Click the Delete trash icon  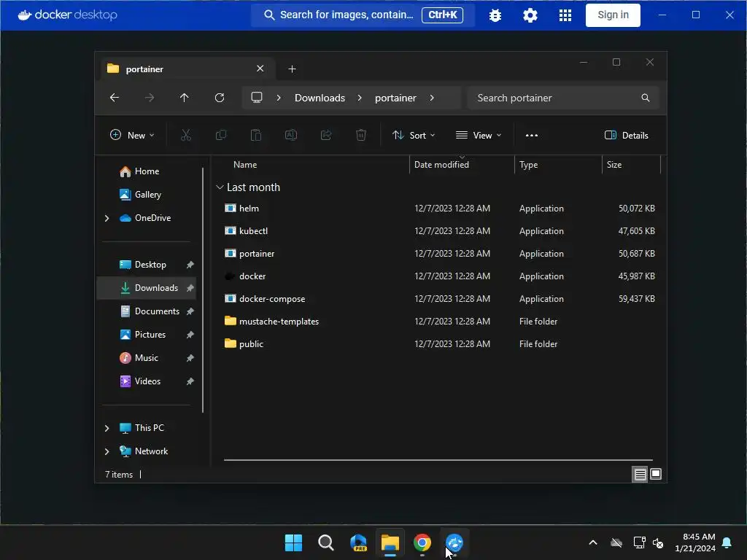click(x=361, y=135)
